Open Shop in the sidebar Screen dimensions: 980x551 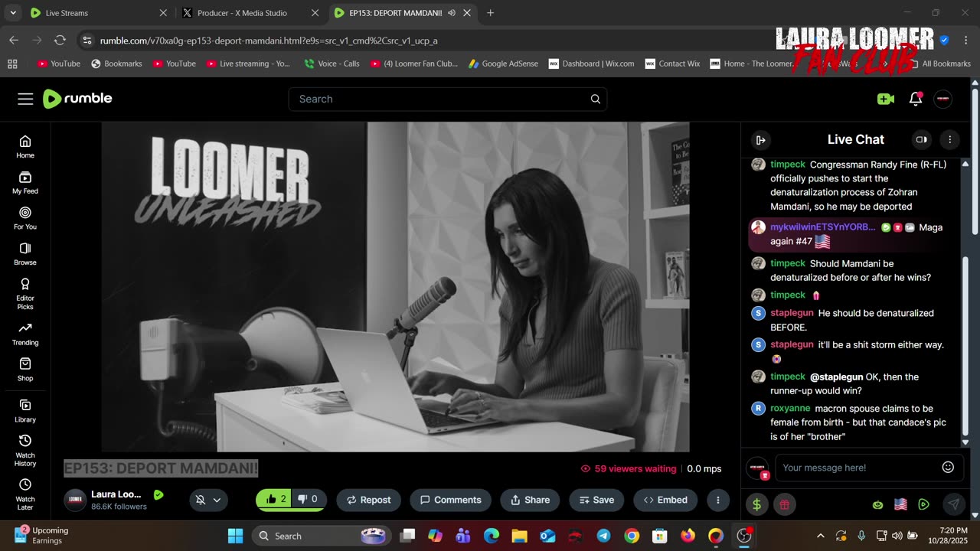tap(25, 370)
